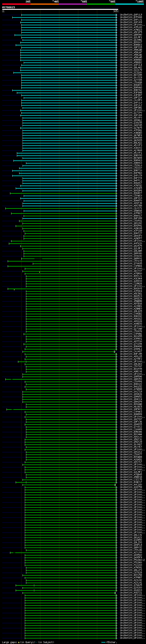Click subject name UniRef100_Q9LD63
Screen dimensions: 146x644
pos(131,364)
